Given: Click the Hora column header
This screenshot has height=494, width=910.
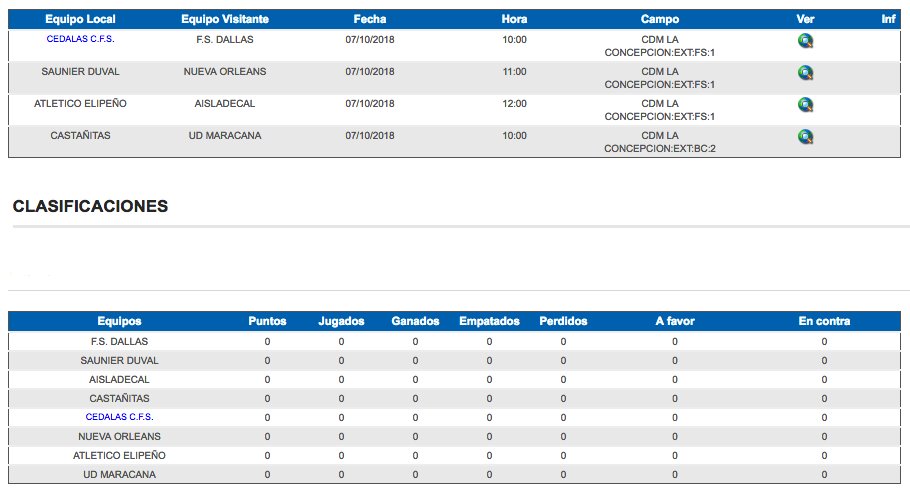Looking at the screenshot, I should tap(514, 19).
